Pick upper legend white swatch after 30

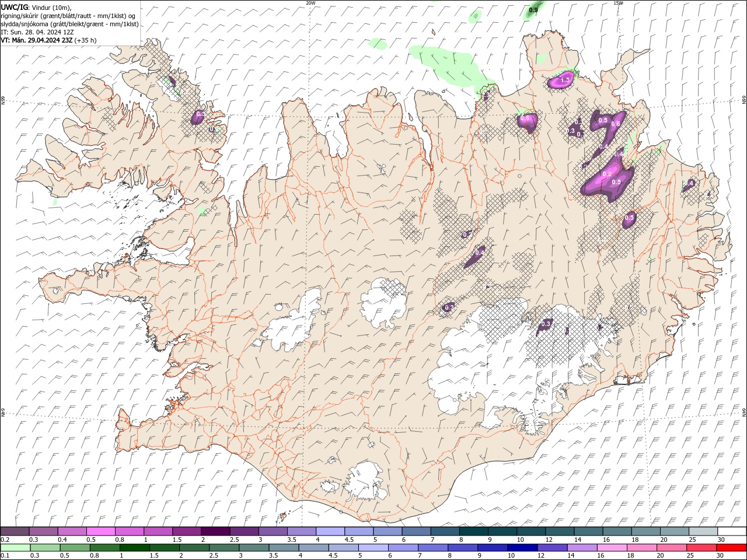point(732,531)
